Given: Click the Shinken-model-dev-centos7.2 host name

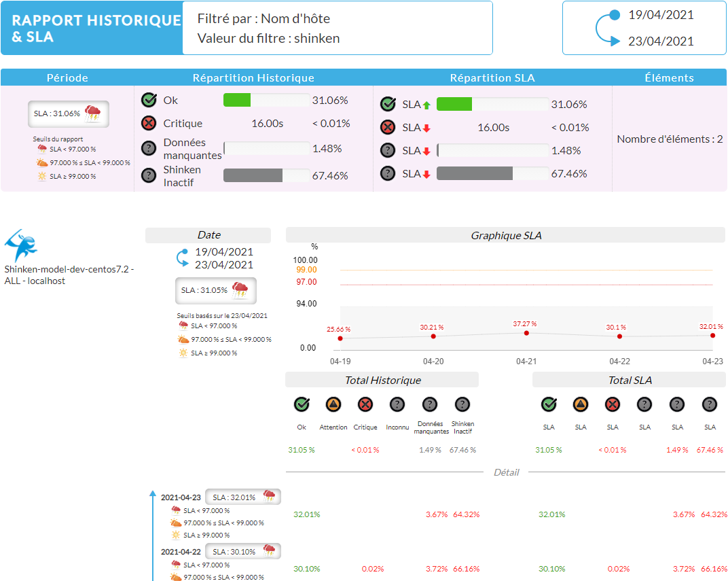Looking at the screenshot, I should click(69, 269).
